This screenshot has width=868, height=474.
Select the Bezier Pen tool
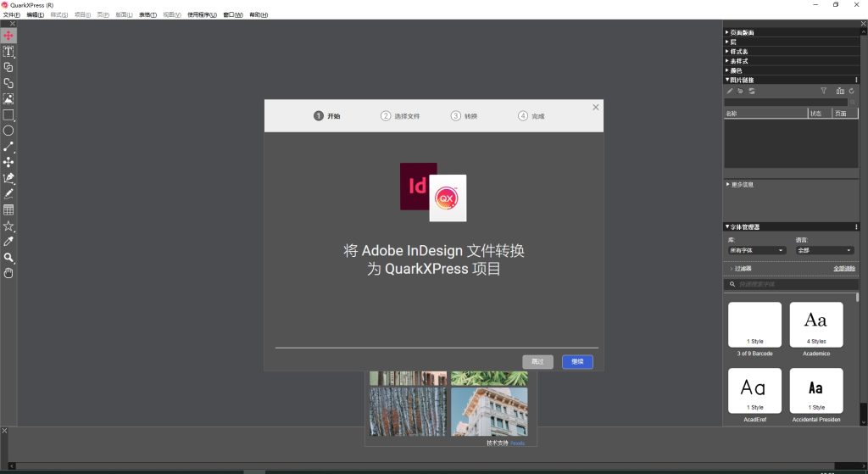[x=8, y=178]
